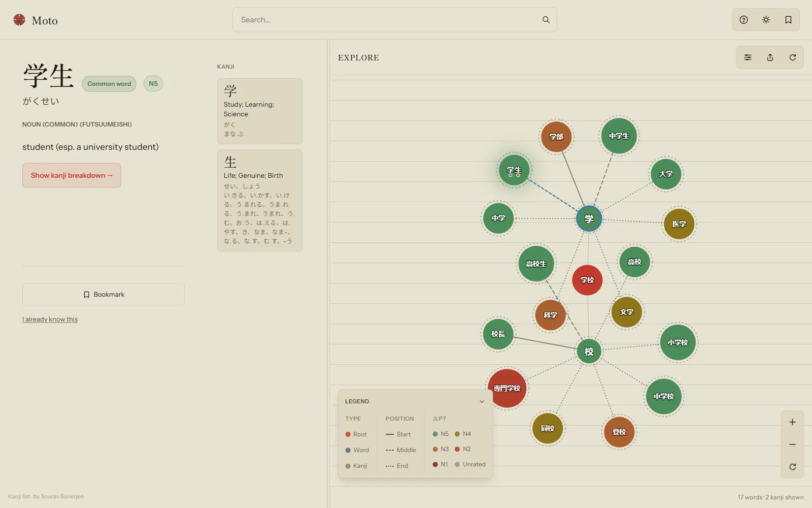812x508 pixels.
Task: Reset the graph view with the circular arrow
Action: pos(792,467)
